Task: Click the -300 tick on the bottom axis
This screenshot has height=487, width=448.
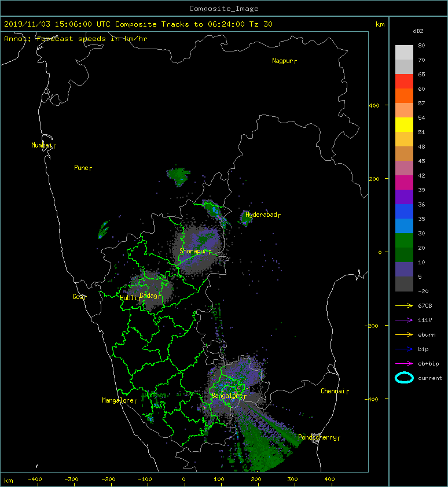Action: [72, 479]
